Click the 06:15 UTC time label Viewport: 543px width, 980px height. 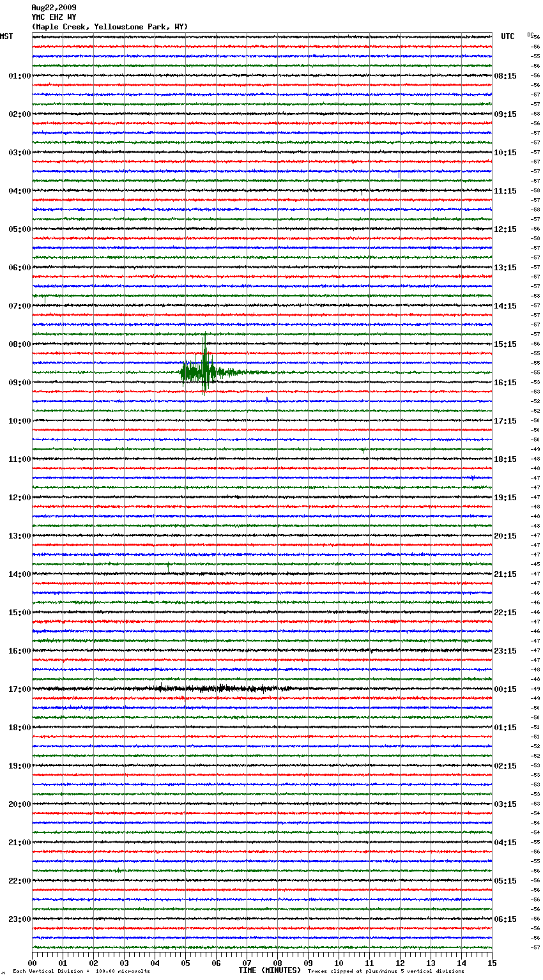coord(505,919)
